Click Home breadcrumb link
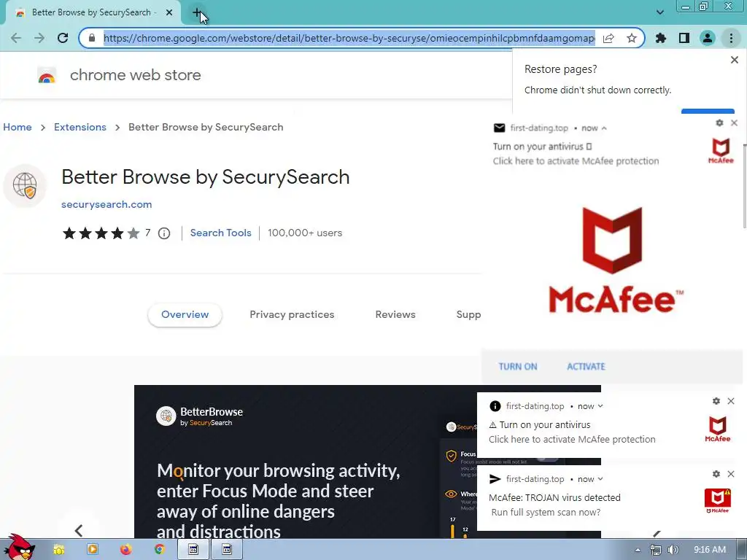This screenshot has height=560, width=747. [x=18, y=127]
